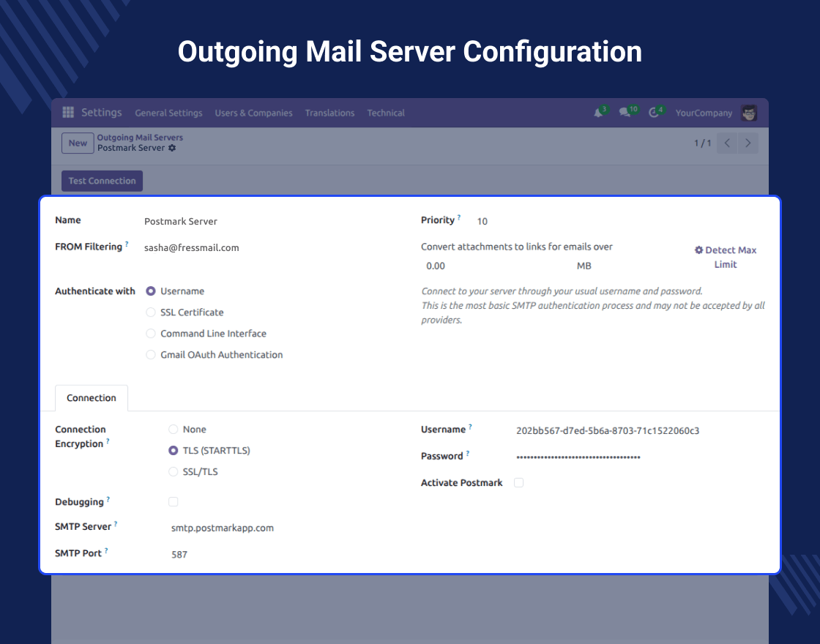Click Detect Max Limit link
This screenshot has width=820, height=644.
[725, 257]
